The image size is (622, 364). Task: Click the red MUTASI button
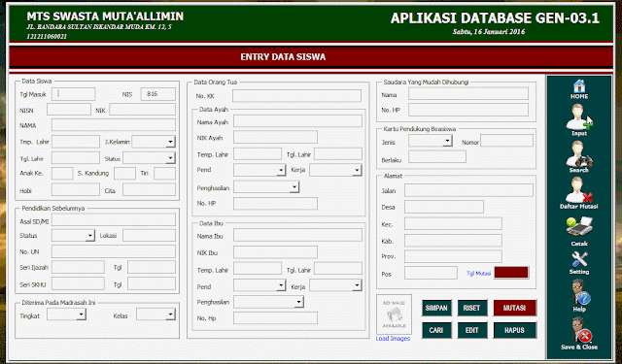(514, 308)
